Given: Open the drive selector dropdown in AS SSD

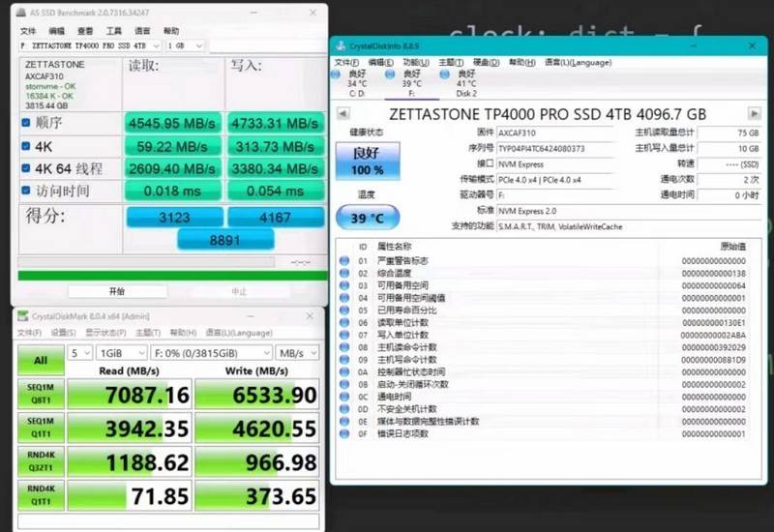Looking at the screenshot, I should pos(90,45).
